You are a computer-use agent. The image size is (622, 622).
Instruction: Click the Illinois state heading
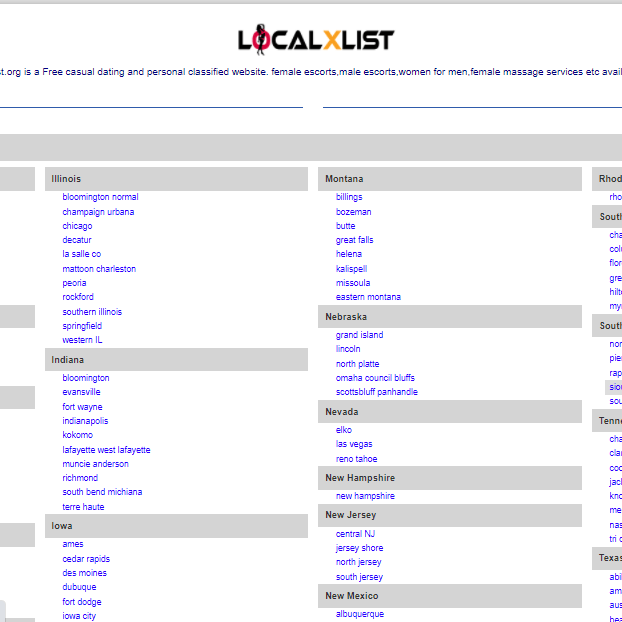(176, 179)
